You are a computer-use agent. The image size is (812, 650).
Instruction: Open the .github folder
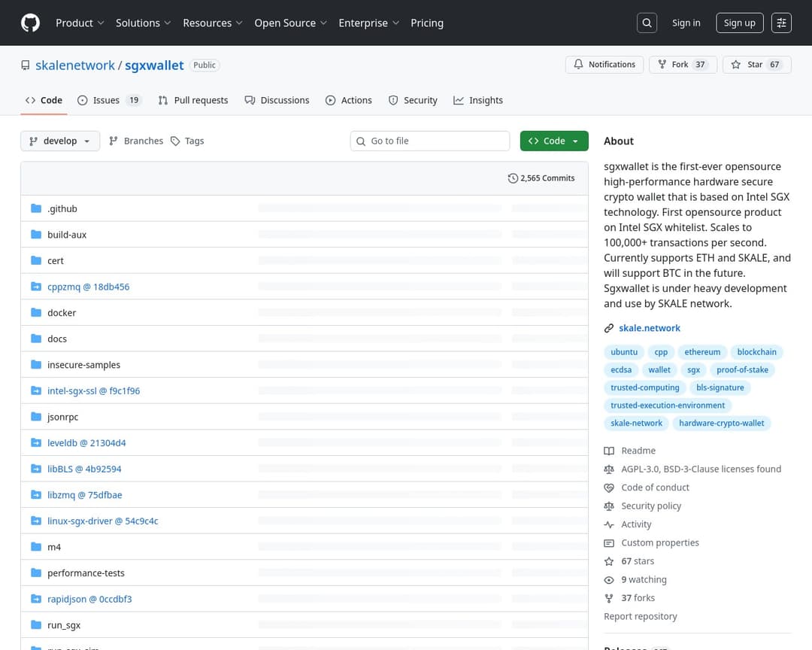point(62,209)
